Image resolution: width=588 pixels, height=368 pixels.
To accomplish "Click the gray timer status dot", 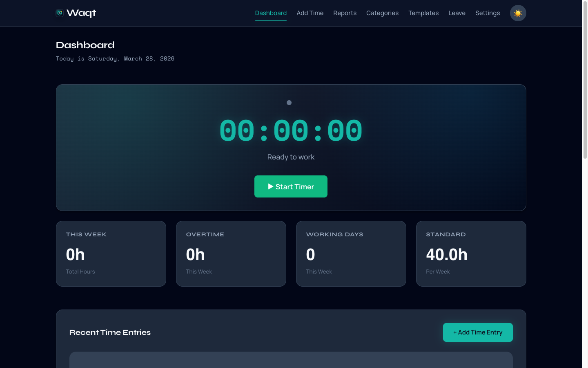I will 289,103.
